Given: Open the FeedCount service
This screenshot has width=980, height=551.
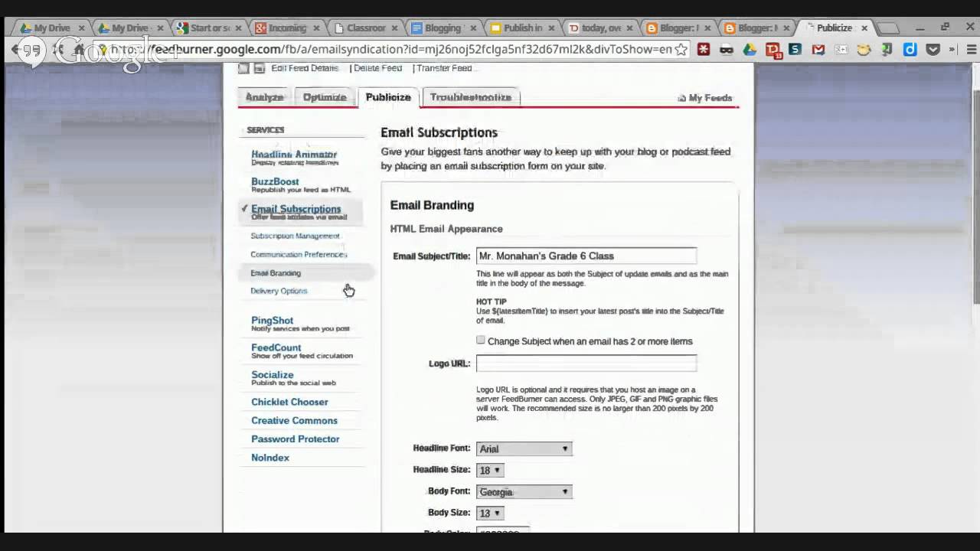Looking at the screenshot, I should 276,347.
